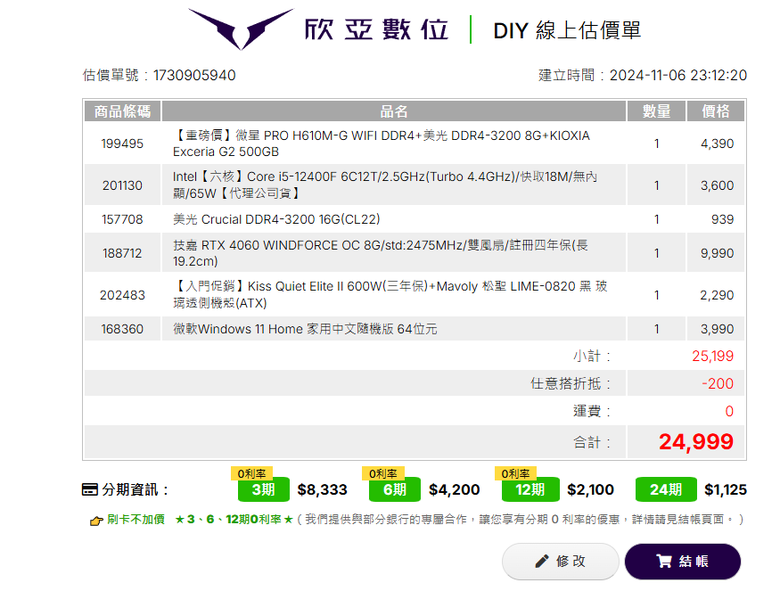Click the price 3,990

coord(717,329)
